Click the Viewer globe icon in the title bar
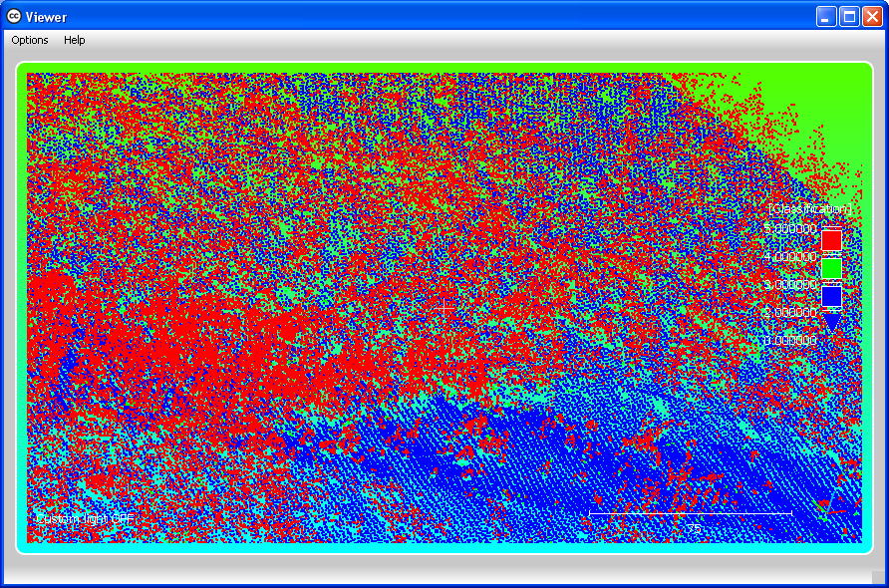This screenshot has height=588, width=889. [14, 15]
